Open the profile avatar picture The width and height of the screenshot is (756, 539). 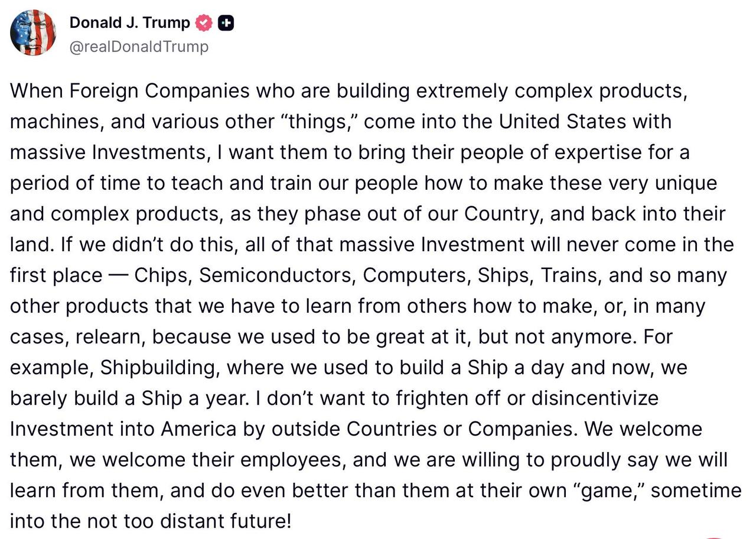[33, 33]
